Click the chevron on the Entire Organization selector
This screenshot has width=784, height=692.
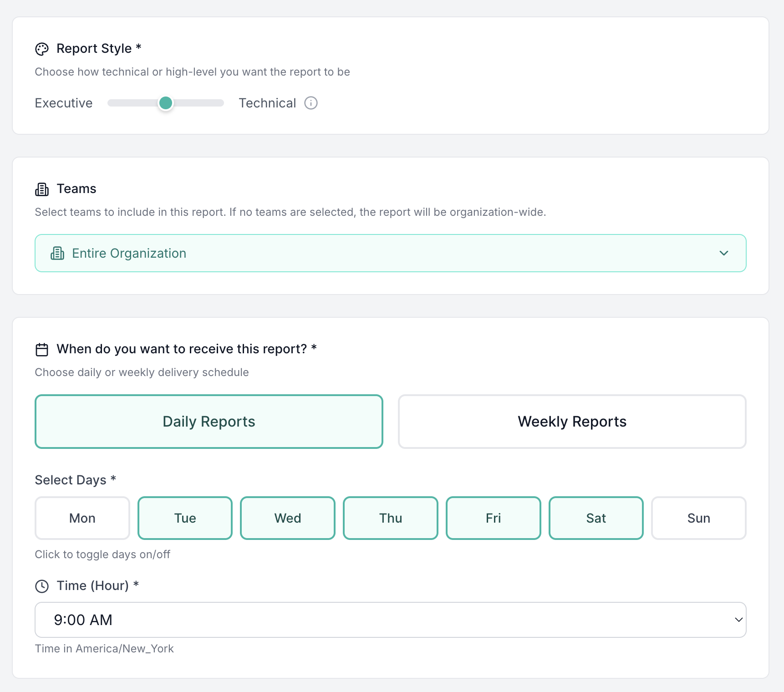pos(724,253)
